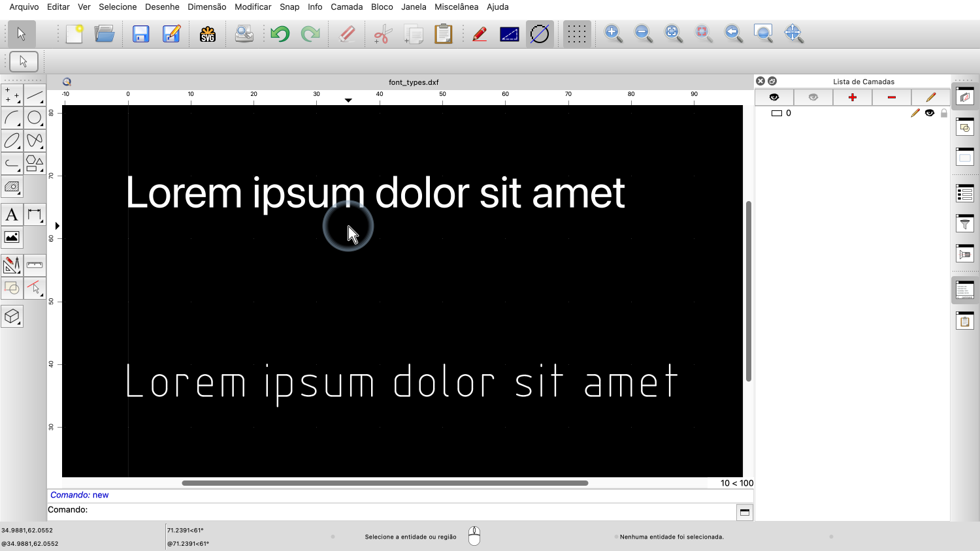Image resolution: width=980 pixels, height=551 pixels.
Task: Select the Circle drawing tool
Action: (35, 118)
